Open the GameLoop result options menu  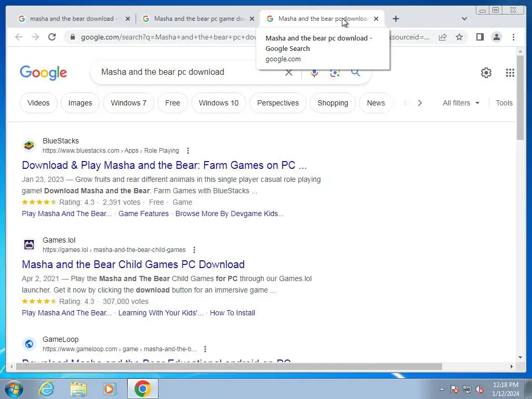tap(205, 349)
